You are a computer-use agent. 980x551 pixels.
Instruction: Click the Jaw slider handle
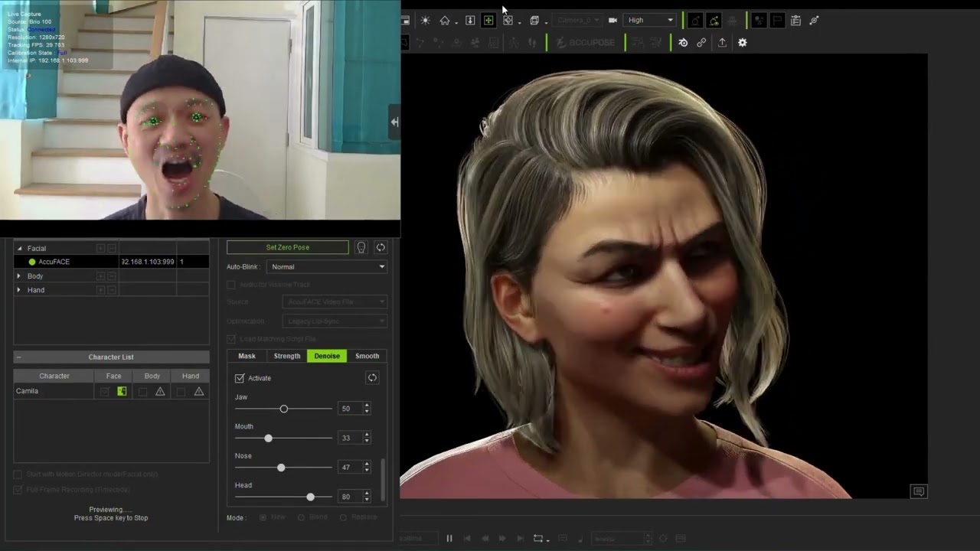click(284, 409)
